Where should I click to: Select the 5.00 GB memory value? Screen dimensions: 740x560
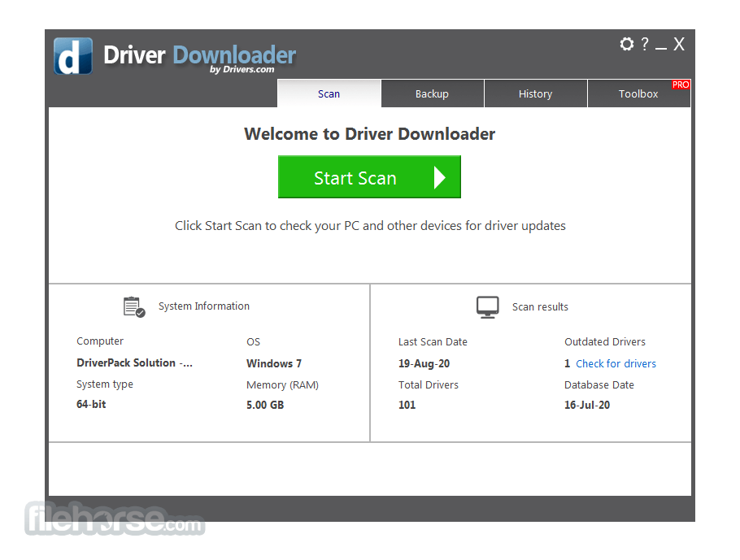[x=265, y=406]
